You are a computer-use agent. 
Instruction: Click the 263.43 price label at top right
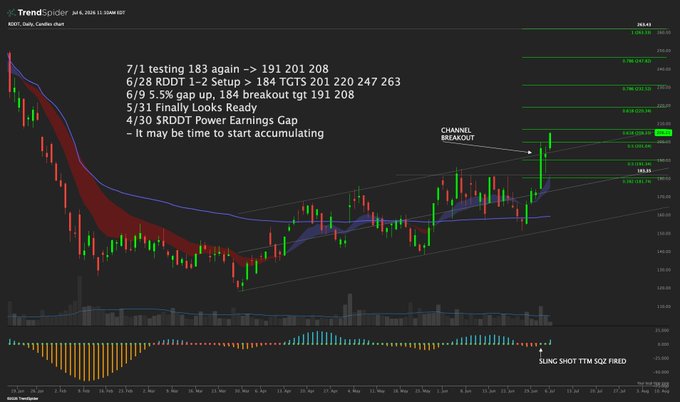tap(644, 25)
